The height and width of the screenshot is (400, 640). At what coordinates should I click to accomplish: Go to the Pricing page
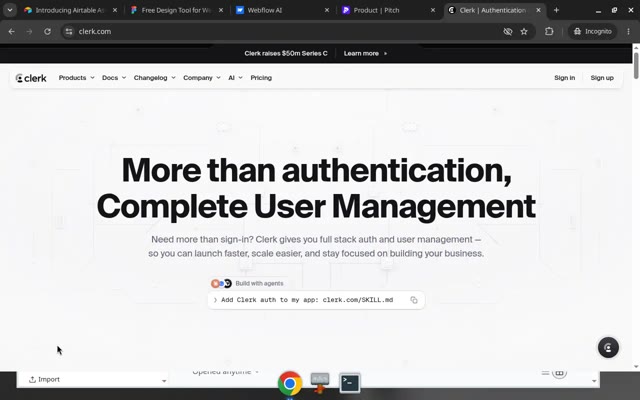(x=261, y=78)
